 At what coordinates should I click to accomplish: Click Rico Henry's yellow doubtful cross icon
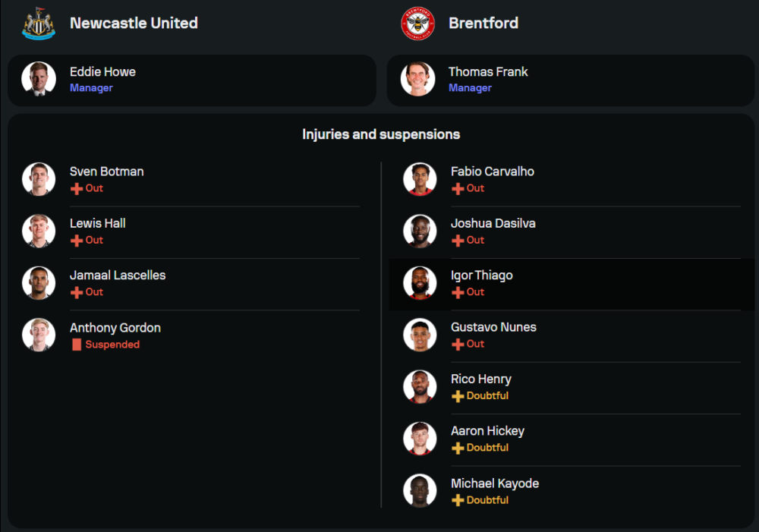click(x=458, y=396)
